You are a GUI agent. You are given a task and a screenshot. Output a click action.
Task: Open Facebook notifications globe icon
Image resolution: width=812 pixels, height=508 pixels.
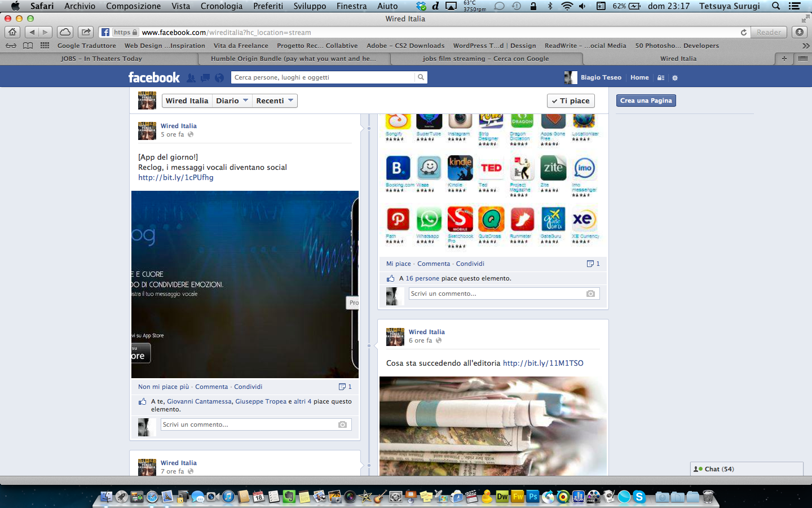(x=219, y=77)
